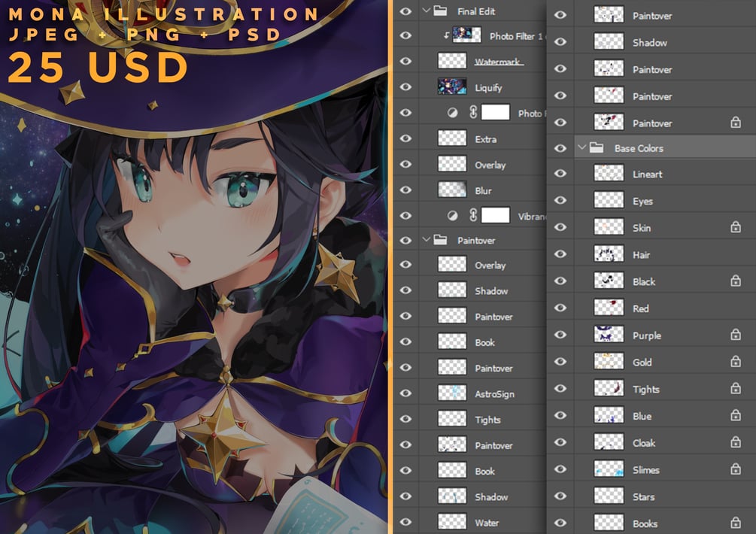This screenshot has width=756, height=534.
Task: Hide the AstroSign layer
Action: click(x=405, y=393)
